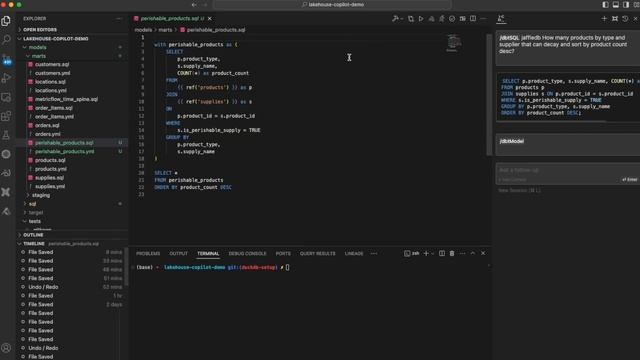Viewport: 640px width, 360px height.
Task: Open the chat history clock icon
Action: pos(625,18)
